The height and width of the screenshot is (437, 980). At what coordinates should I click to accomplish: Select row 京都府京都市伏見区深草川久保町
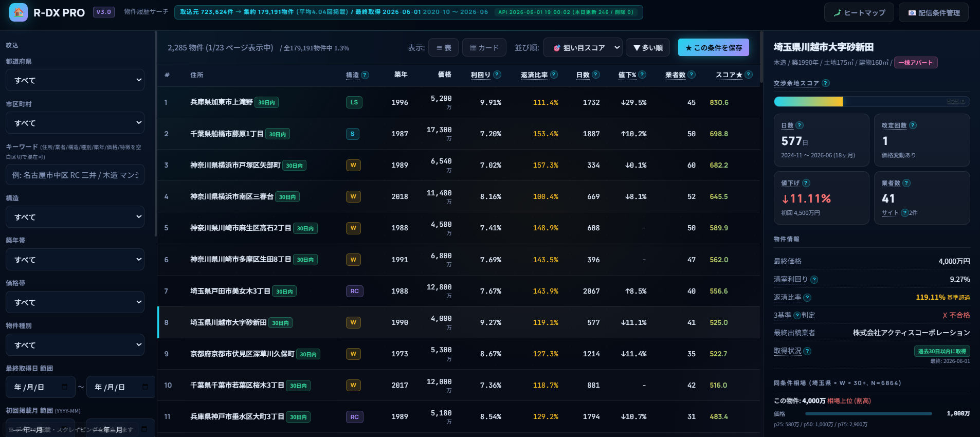(x=459, y=354)
